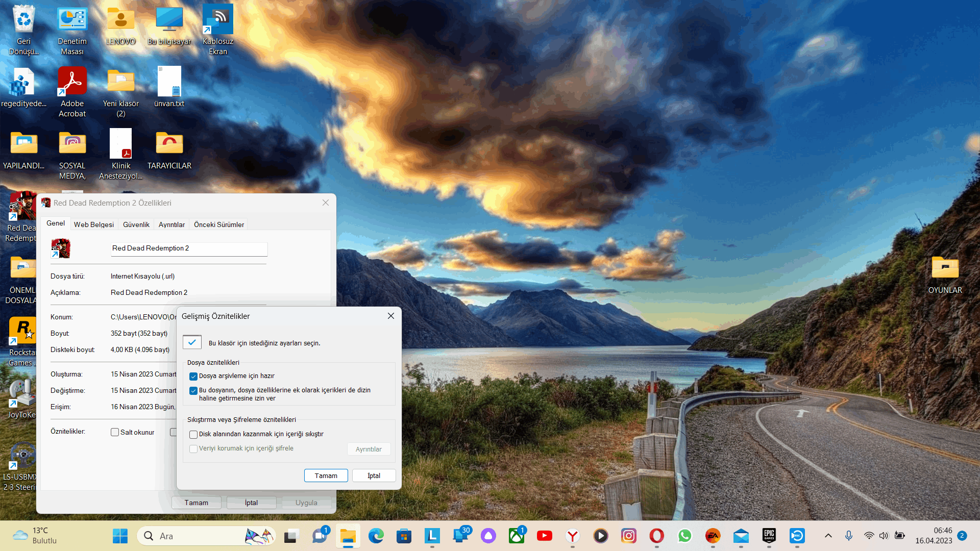Open volume control in system tray
The image size is (980, 551).
[x=884, y=536]
